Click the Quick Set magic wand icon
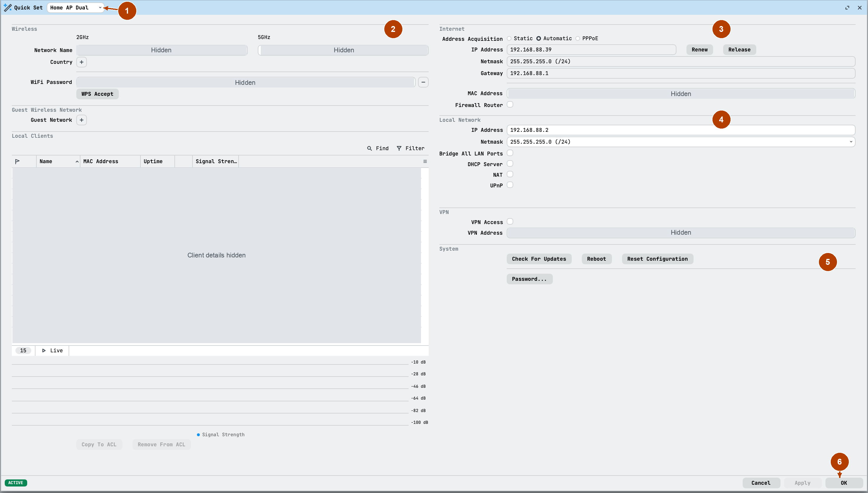The image size is (868, 493). tap(7, 7)
